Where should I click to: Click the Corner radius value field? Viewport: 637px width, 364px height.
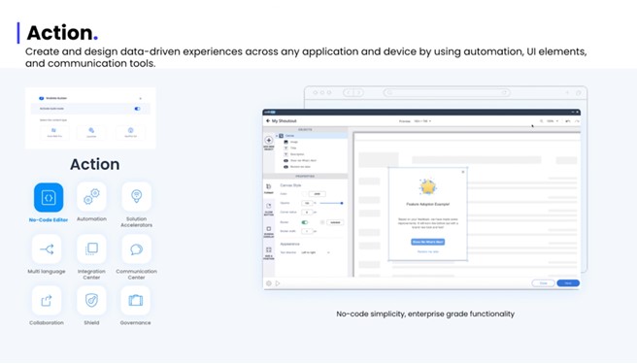pos(307,212)
